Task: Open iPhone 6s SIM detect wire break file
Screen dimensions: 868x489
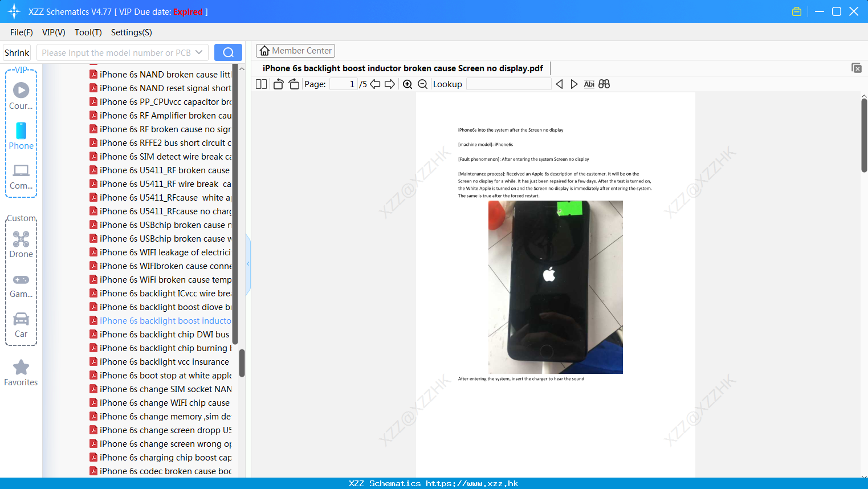Action: click(x=161, y=157)
